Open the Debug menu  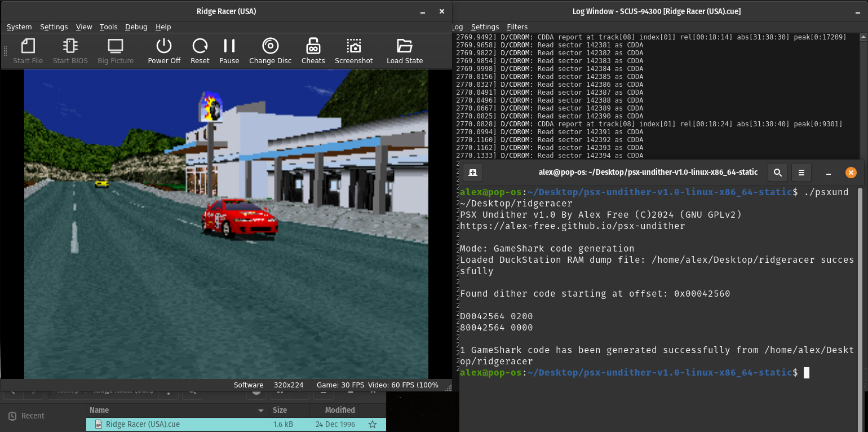136,27
